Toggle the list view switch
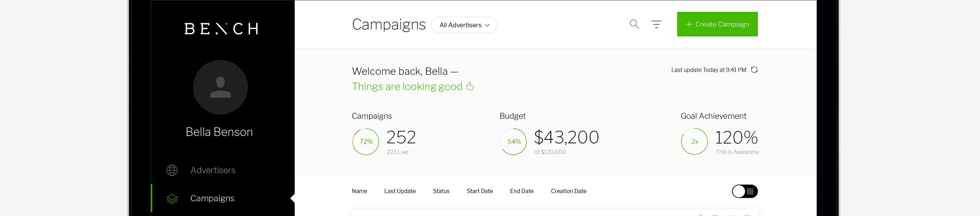Screen dimensions: 980x216 pos(744,191)
